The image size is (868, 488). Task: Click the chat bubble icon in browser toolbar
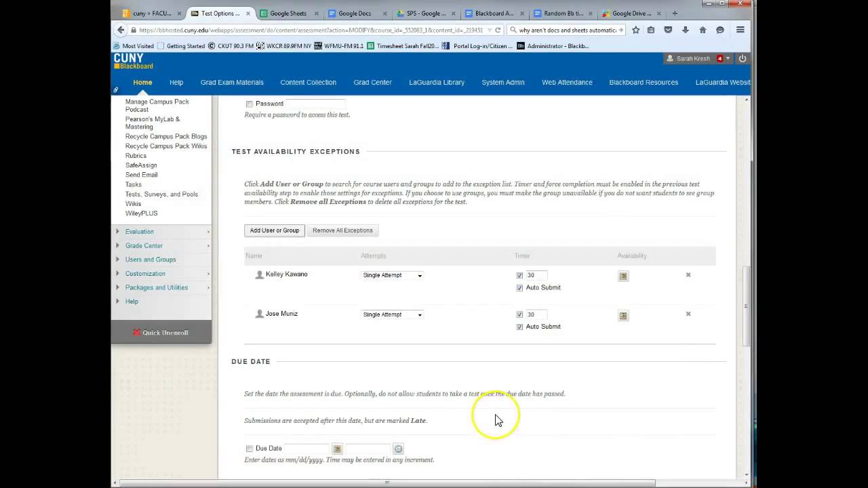tap(720, 30)
